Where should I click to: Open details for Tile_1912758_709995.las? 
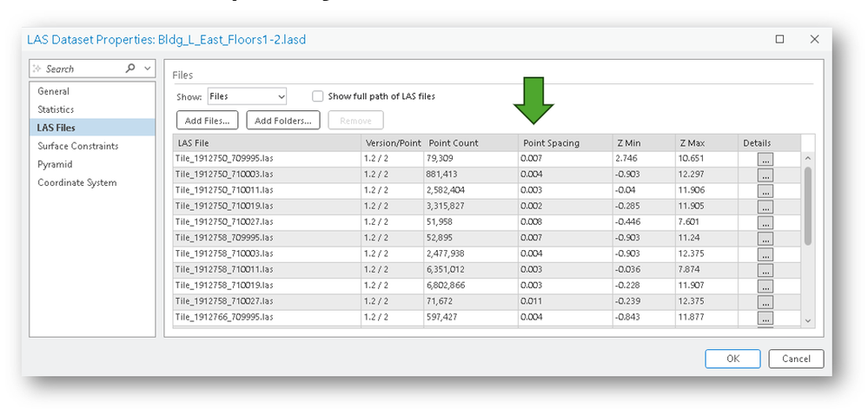[x=765, y=239]
